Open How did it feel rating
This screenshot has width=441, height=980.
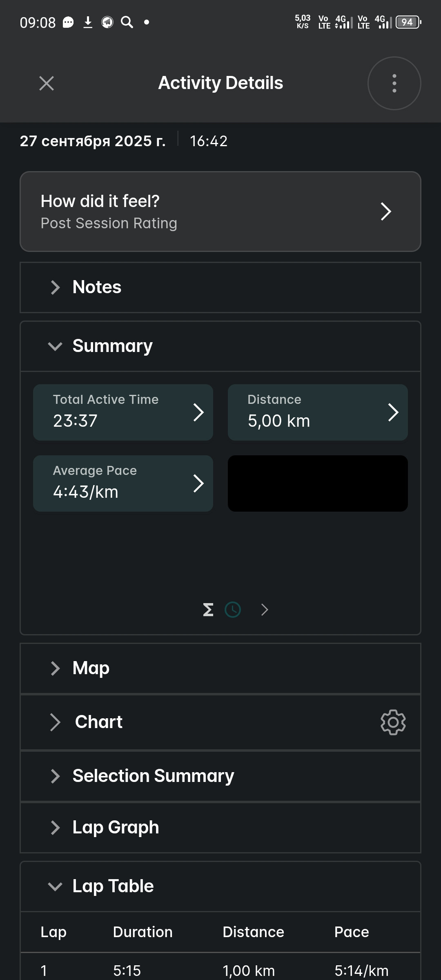[220, 212]
